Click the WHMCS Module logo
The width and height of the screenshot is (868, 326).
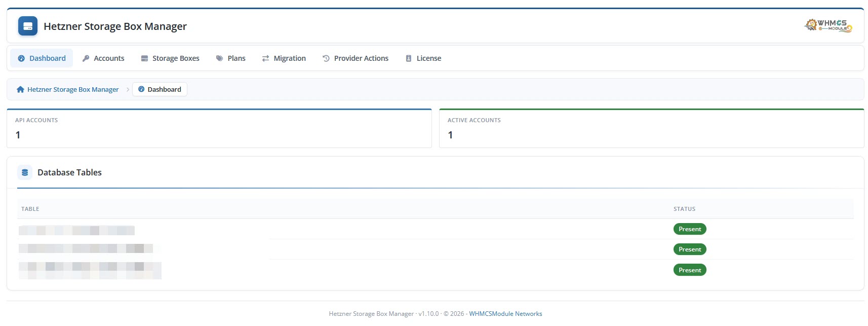pyautogui.click(x=828, y=25)
